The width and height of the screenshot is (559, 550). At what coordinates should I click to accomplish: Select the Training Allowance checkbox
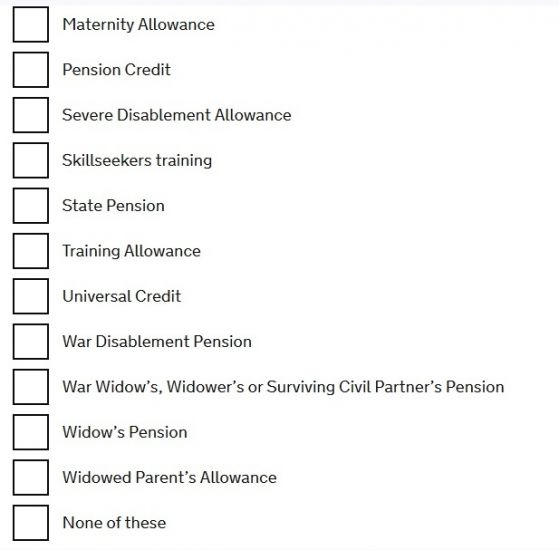click(31, 251)
